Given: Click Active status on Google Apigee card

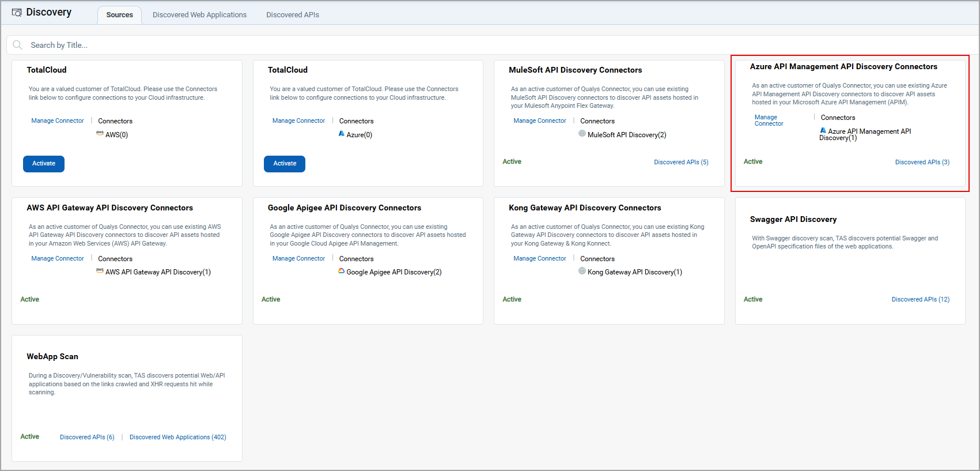Looking at the screenshot, I should pyautogui.click(x=271, y=300).
